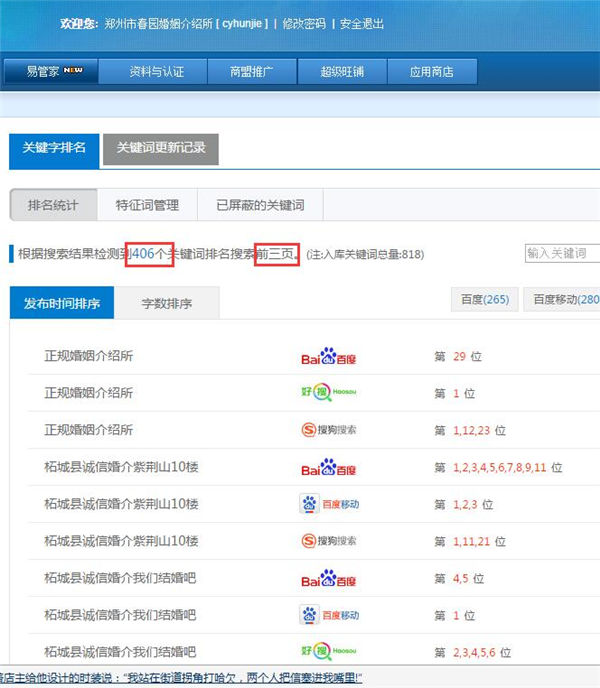Select the 特征词管理 tab
Screen dimensions: 600x688
[147, 205]
